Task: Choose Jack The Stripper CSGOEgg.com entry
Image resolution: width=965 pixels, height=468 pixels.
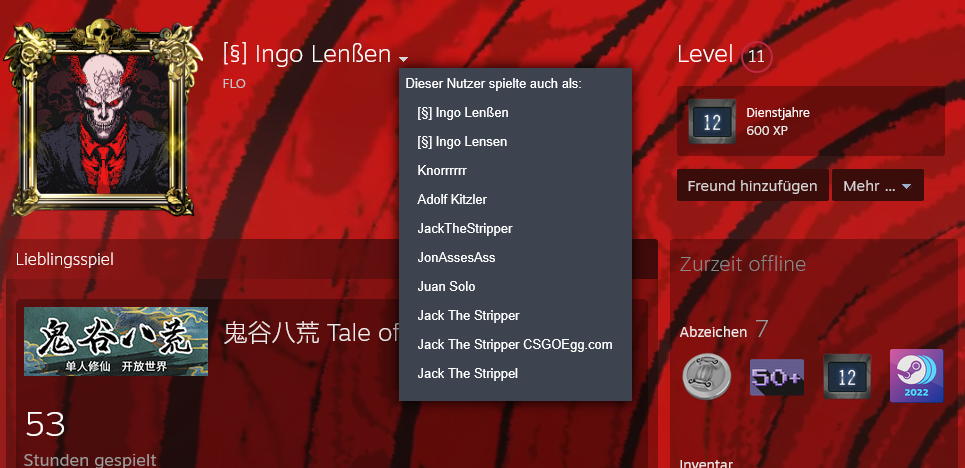Action: pos(515,344)
